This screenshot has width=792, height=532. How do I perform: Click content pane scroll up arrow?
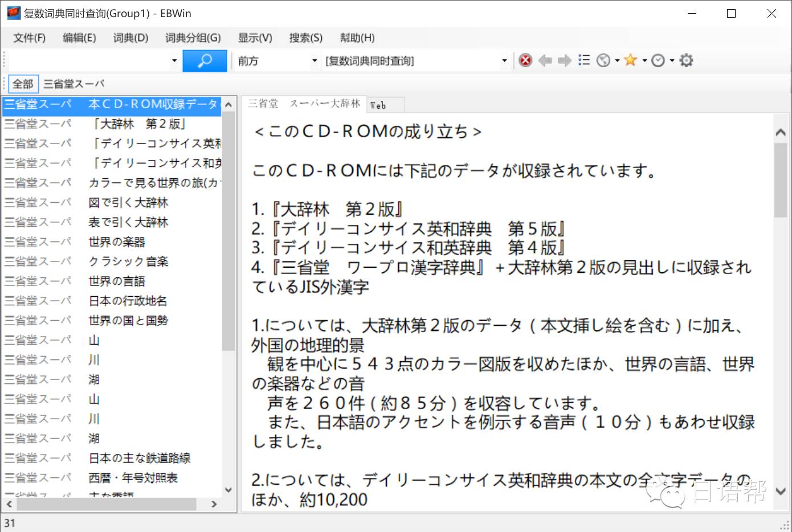point(781,133)
